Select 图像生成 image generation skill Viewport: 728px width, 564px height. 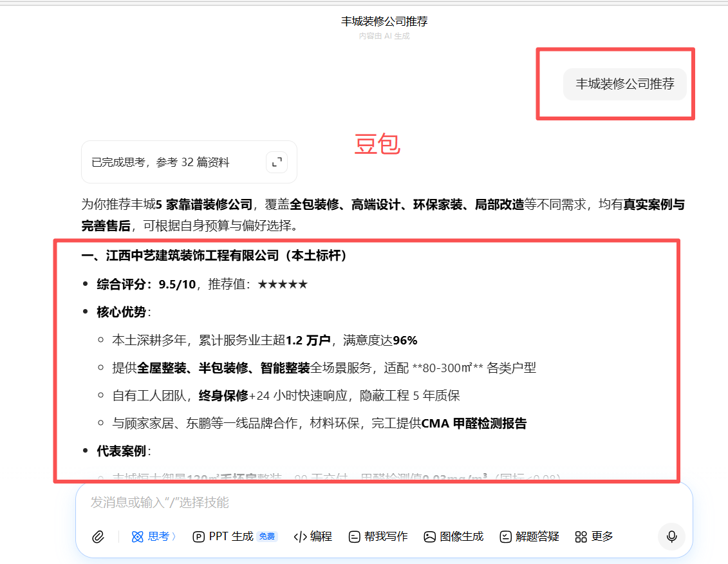[x=454, y=536]
